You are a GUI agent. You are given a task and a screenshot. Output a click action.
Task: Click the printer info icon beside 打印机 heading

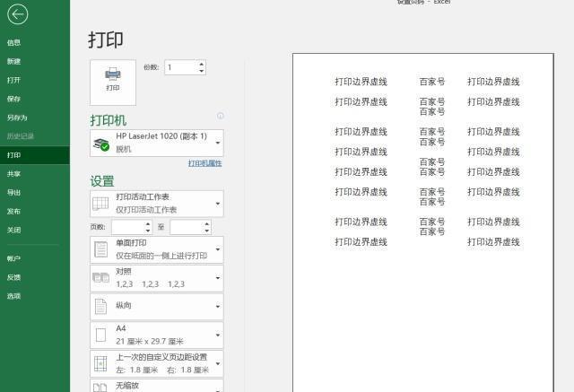point(220,116)
